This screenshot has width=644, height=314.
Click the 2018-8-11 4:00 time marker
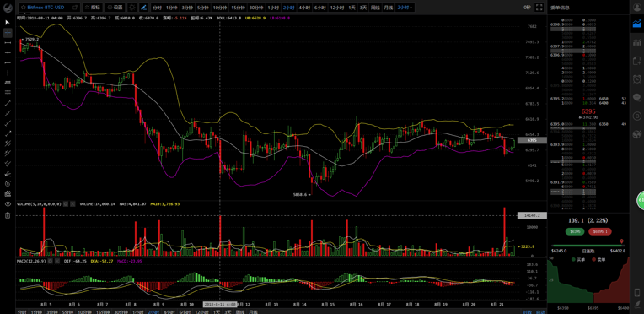220,304
